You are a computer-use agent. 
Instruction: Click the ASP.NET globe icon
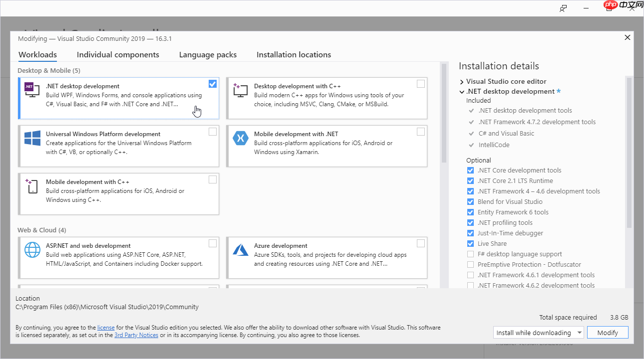point(32,249)
